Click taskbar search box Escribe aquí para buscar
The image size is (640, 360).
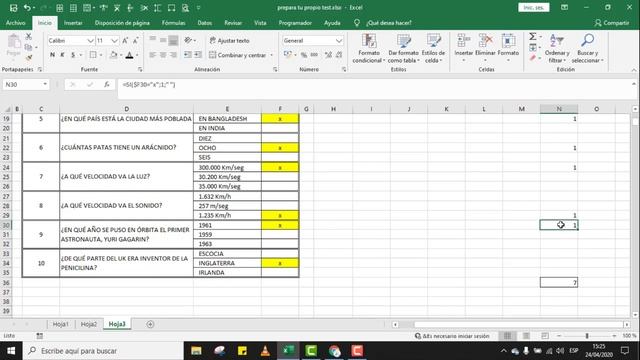click(103, 351)
